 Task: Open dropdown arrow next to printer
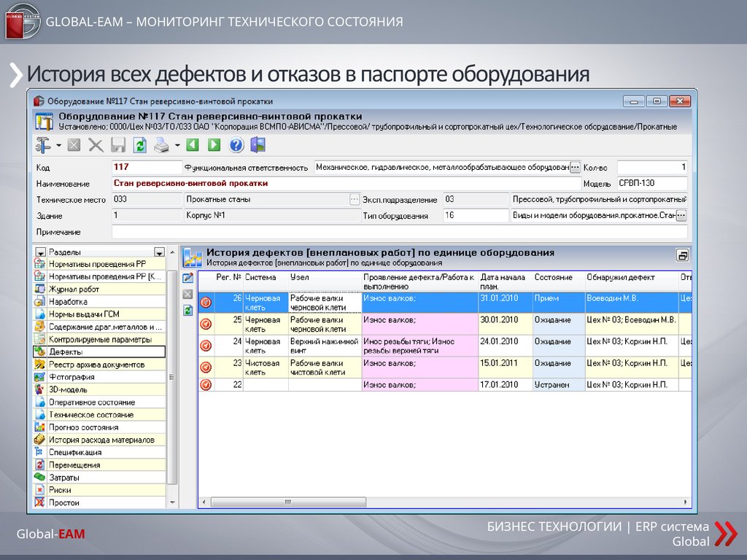coord(177,145)
